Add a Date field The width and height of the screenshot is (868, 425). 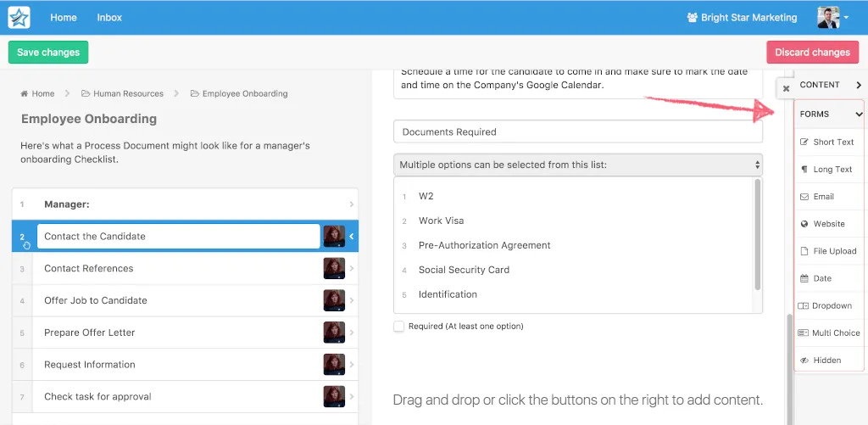(829, 278)
